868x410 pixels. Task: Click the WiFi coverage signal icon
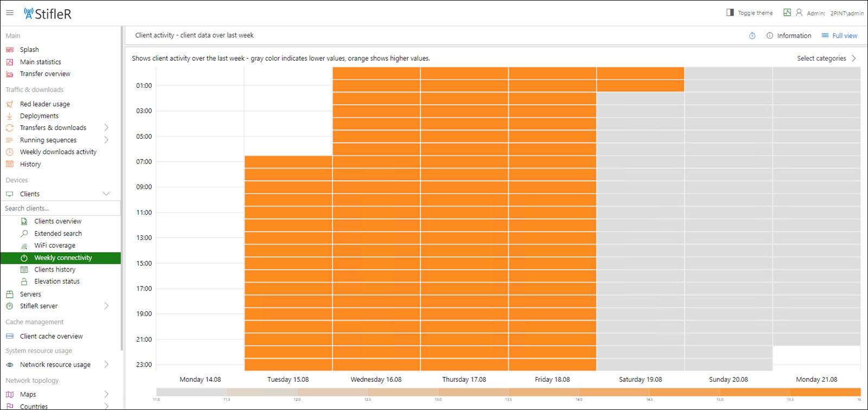pyautogui.click(x=24, y=246)
